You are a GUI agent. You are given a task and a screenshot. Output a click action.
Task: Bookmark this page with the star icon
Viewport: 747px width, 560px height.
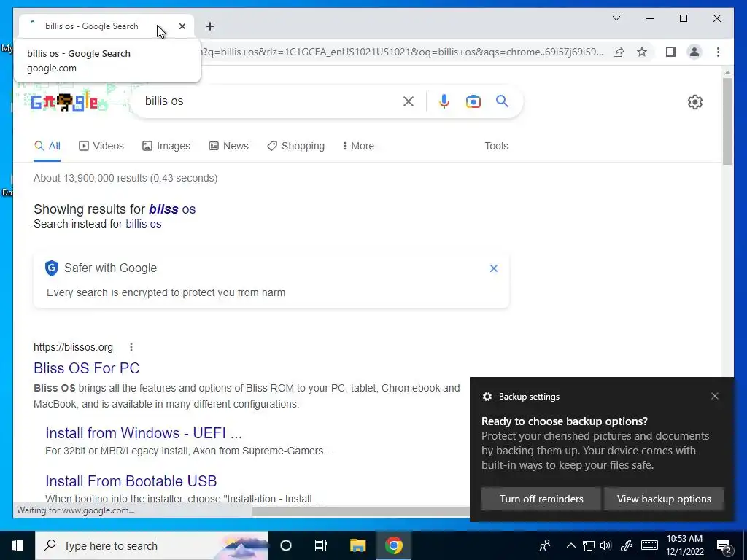click(642, 52)
